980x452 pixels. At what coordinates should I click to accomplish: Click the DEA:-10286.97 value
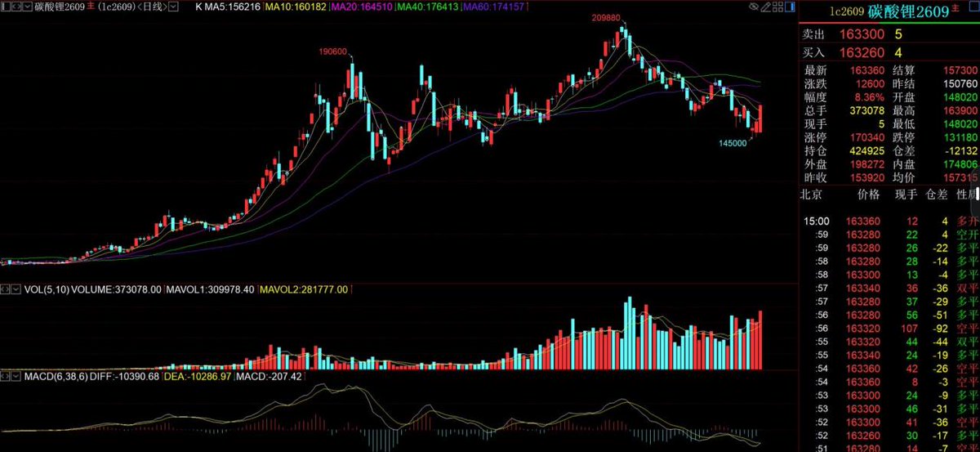[x=196, y=377]
